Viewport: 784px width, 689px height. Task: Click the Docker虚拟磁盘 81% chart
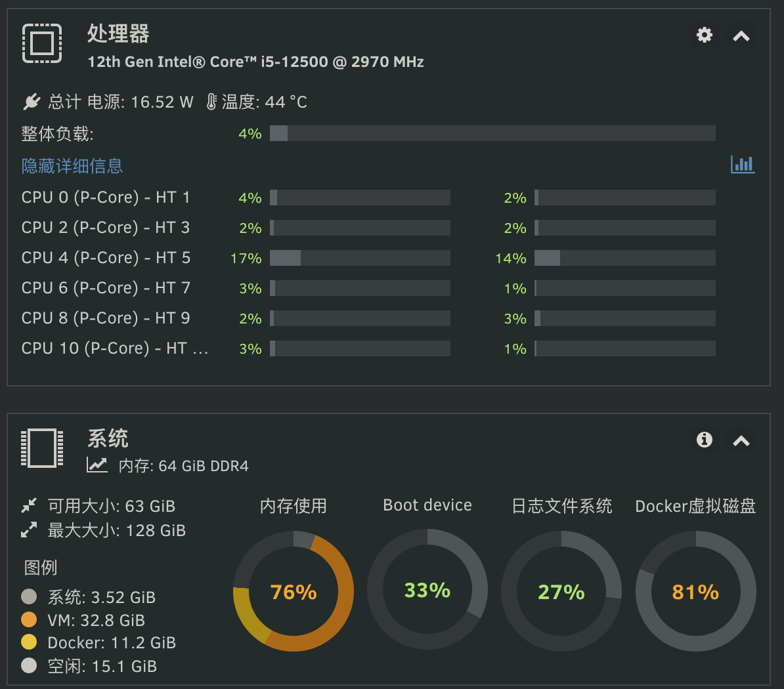coord(695,591)
